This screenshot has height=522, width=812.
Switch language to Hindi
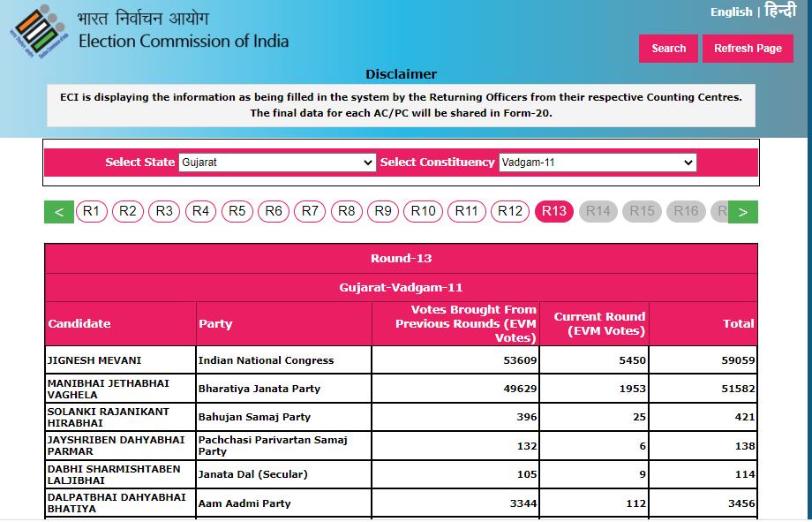click(779, 11)
